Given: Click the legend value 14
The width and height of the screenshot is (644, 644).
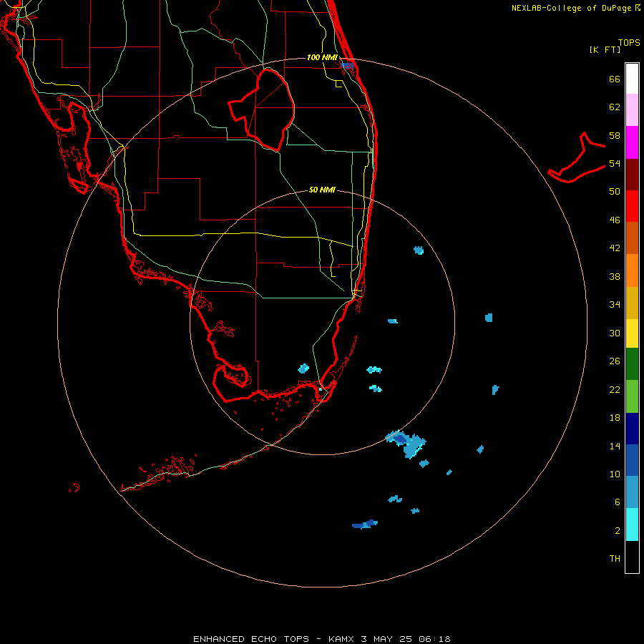Looking at the screenshot, I should (615, 446).
